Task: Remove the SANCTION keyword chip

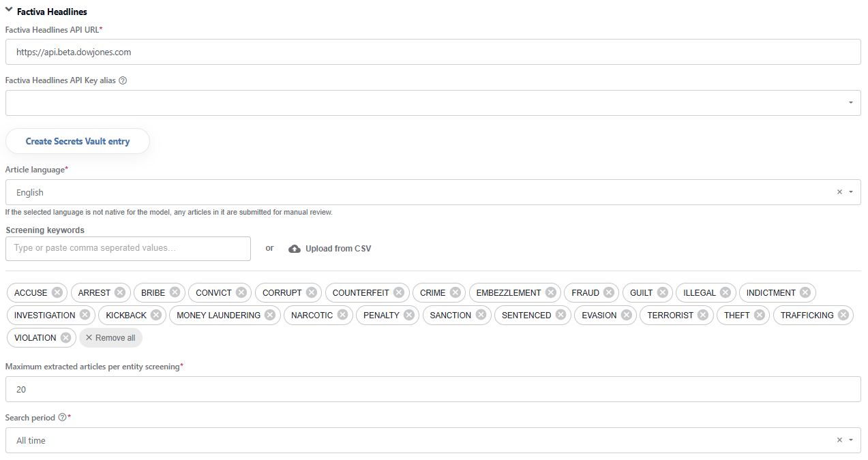Action: click(x=481, y=315)
